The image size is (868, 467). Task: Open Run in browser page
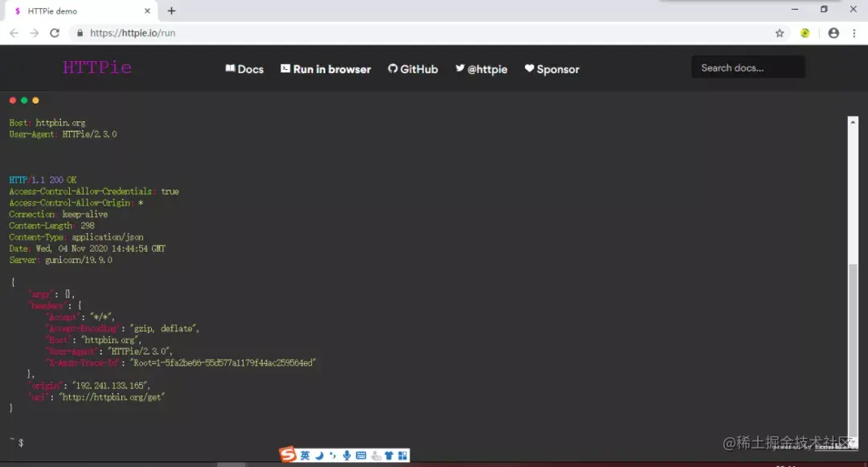click(x=325, y=69)
